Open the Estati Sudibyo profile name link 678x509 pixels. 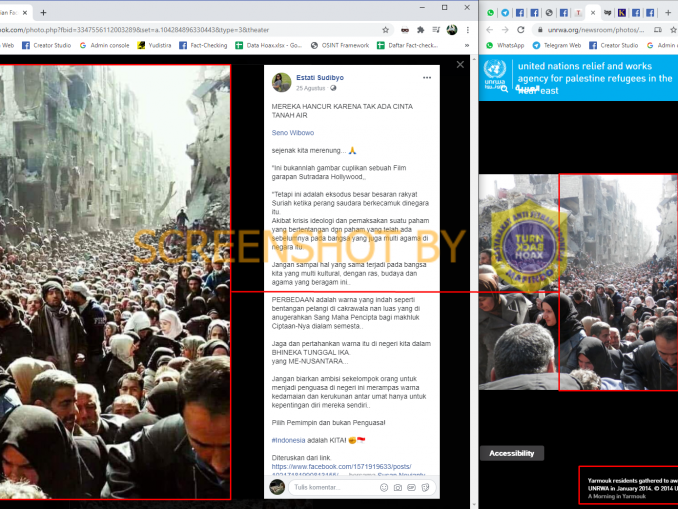coord(320,77)
